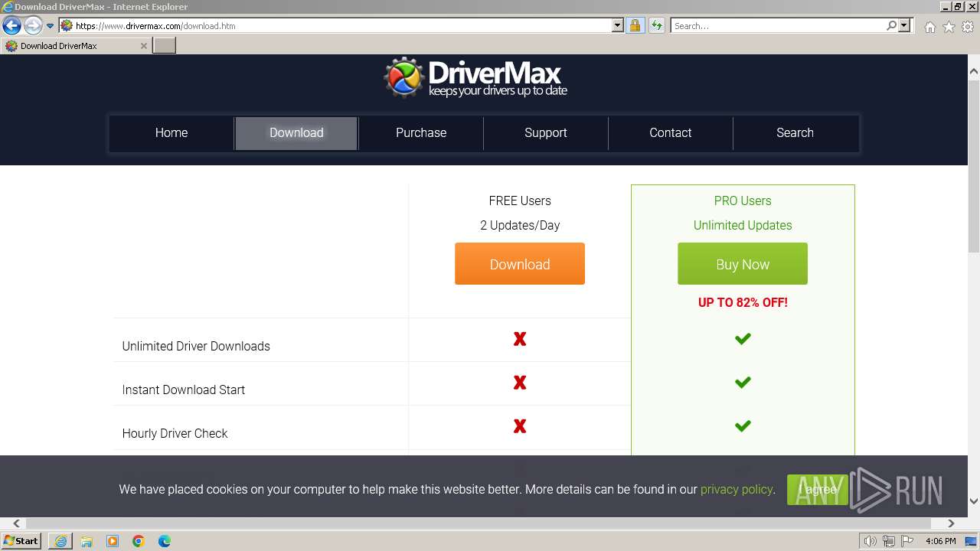Click the vertical scrollbar up arrow
Image resolution: width=980 pixels, height=551 pixels.
(974, 71)
